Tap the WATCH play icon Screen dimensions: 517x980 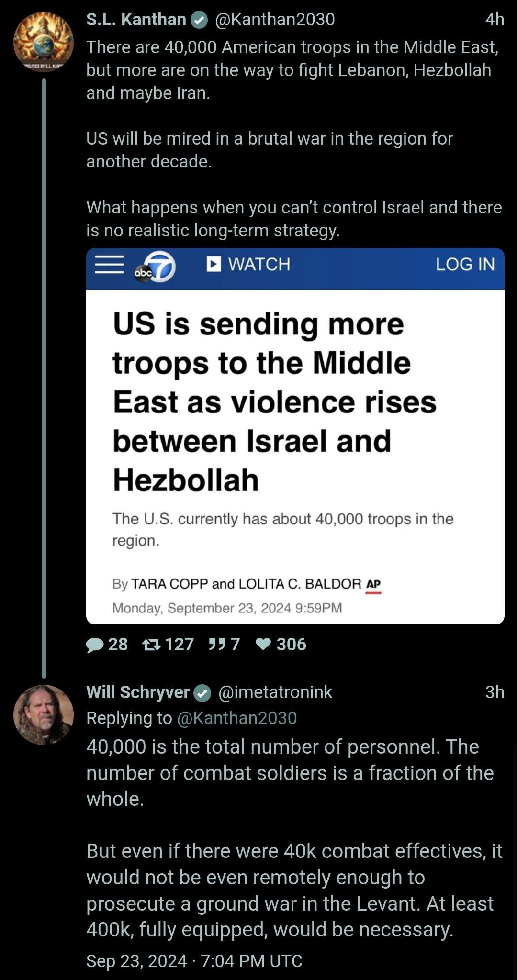(x=214, y=264)
